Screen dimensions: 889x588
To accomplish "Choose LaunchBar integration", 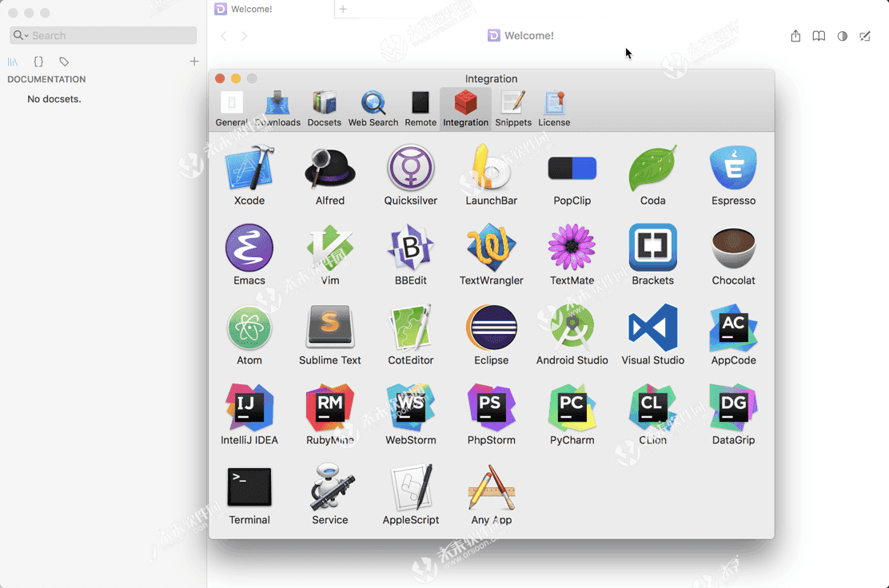I will tap(491, 169).
